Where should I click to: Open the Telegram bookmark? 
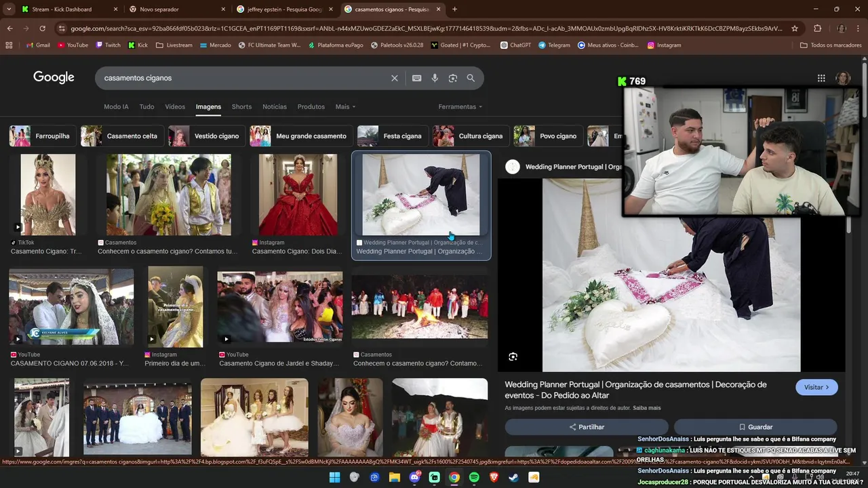[x=554, y=45]
